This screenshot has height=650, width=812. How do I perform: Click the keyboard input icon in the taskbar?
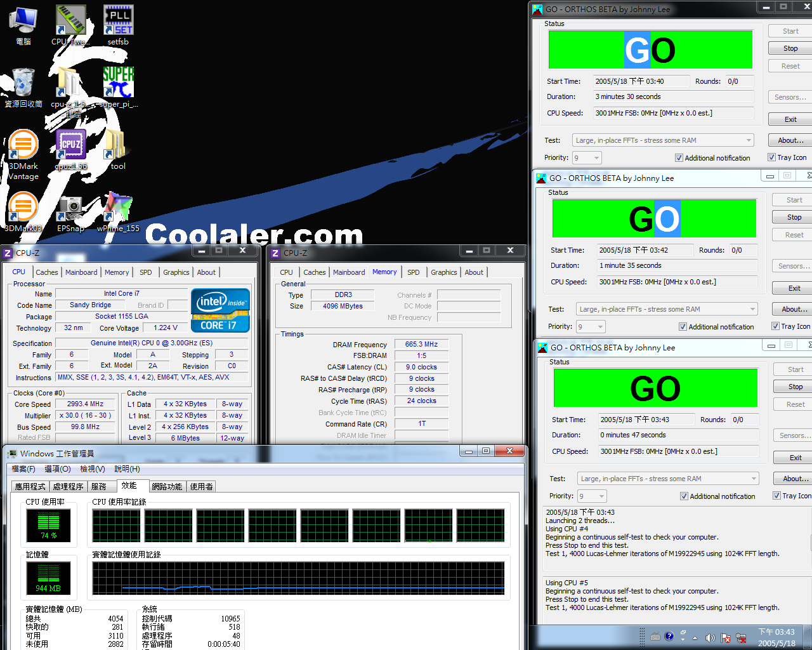pos(655,637)
